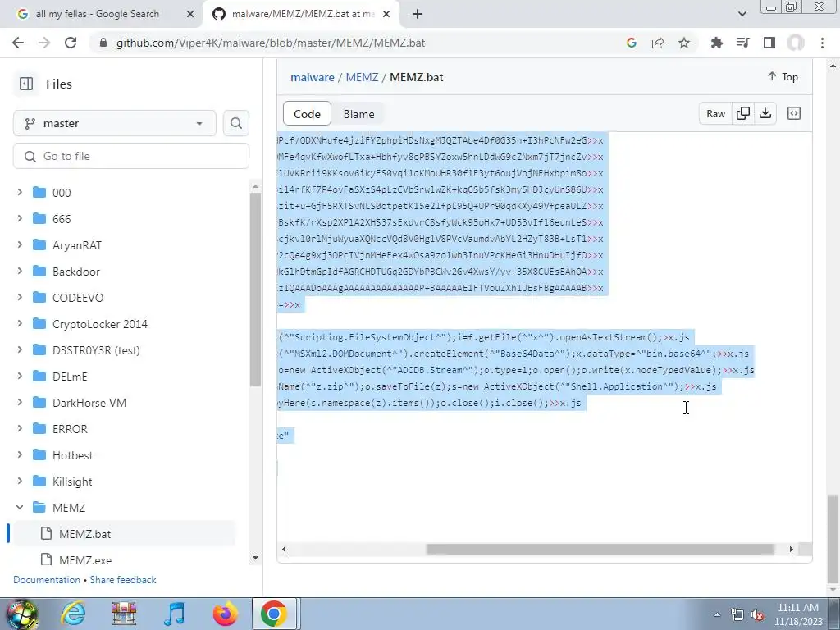Copy raw file contents icon

743,113
